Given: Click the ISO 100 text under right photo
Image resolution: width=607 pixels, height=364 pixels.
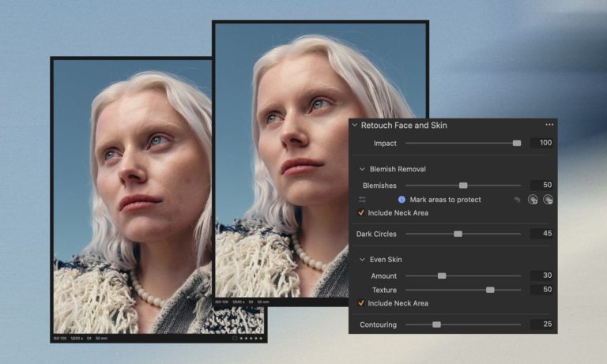Looking at the screenshot, I should click(222, 302).
